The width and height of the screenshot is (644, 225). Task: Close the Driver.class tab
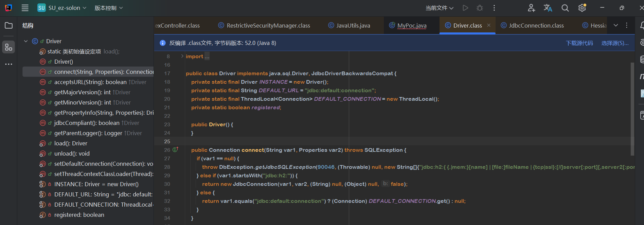coord(489,25)
